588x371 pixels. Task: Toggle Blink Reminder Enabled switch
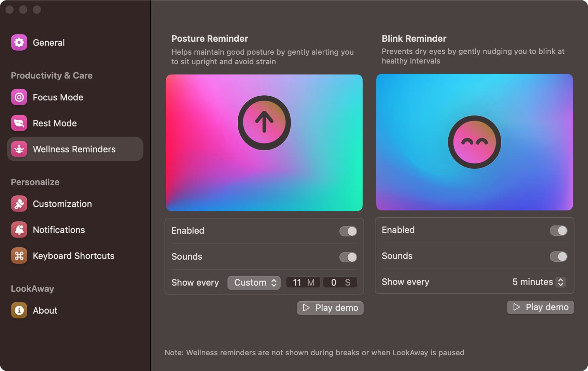coord(558,231)
